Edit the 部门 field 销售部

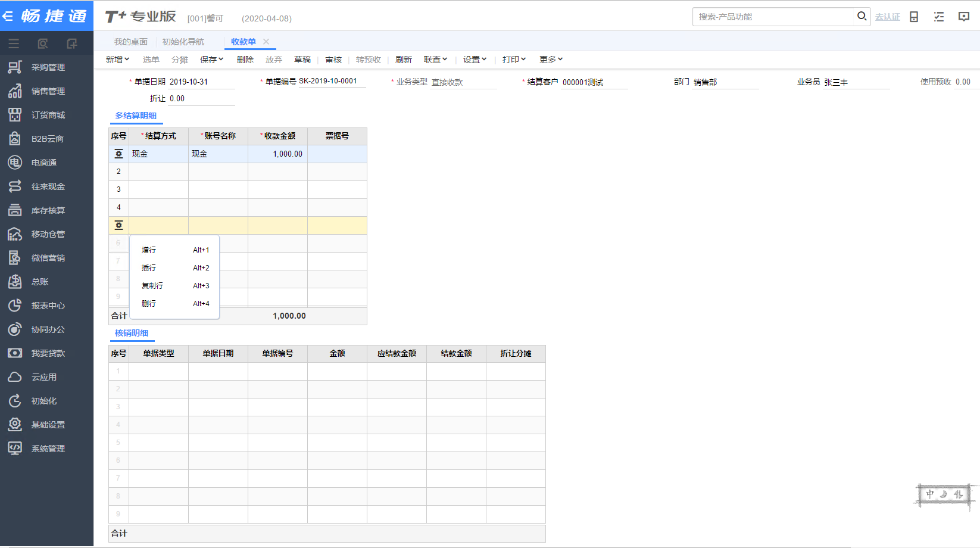click(x=725, y=82)
